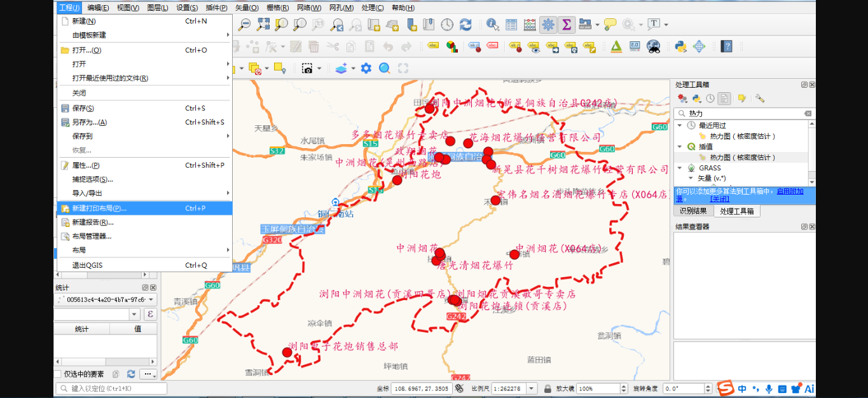The width and height of the screenshot is (868, 398).
Task: Click the Processing Toolbox history clock icon
Action: click(710, 99)
